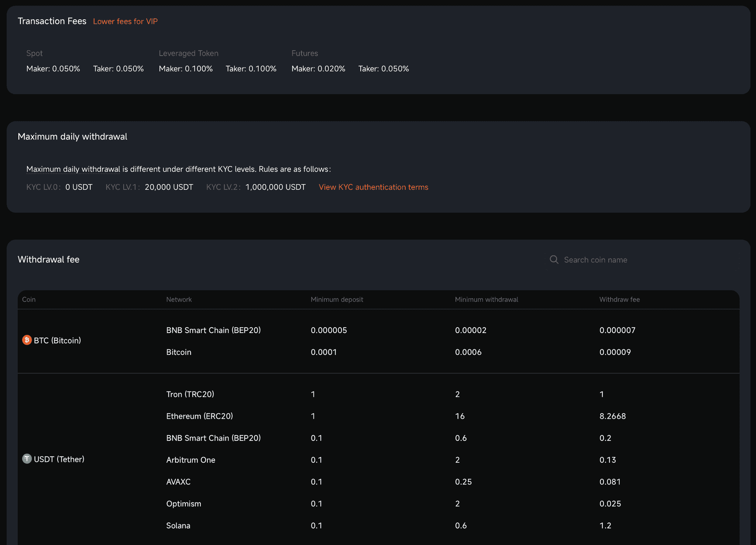Click withdraw fee value 0.000007
The height and width of the screenshot is (545, 756).
[617, 330]
